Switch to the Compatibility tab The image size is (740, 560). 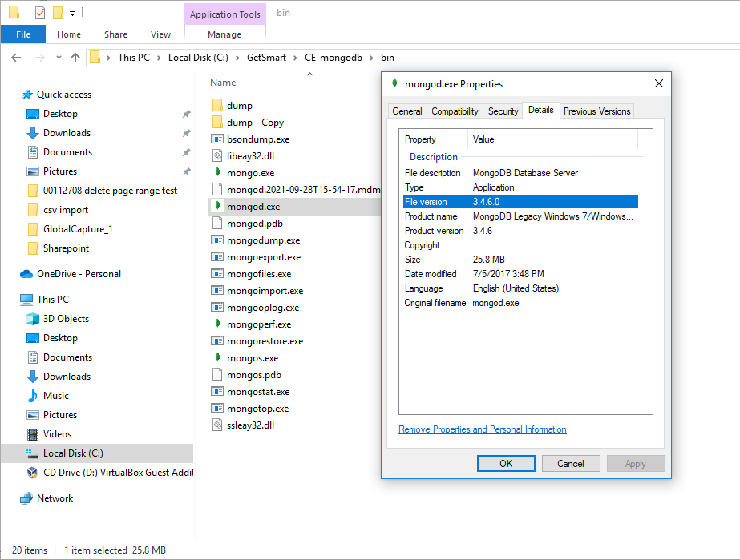[x=455, y=111]
